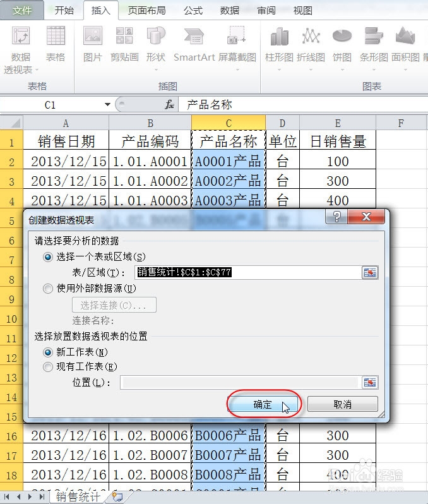
Task: Insert a 图片 picture
Action: [93, 44]
